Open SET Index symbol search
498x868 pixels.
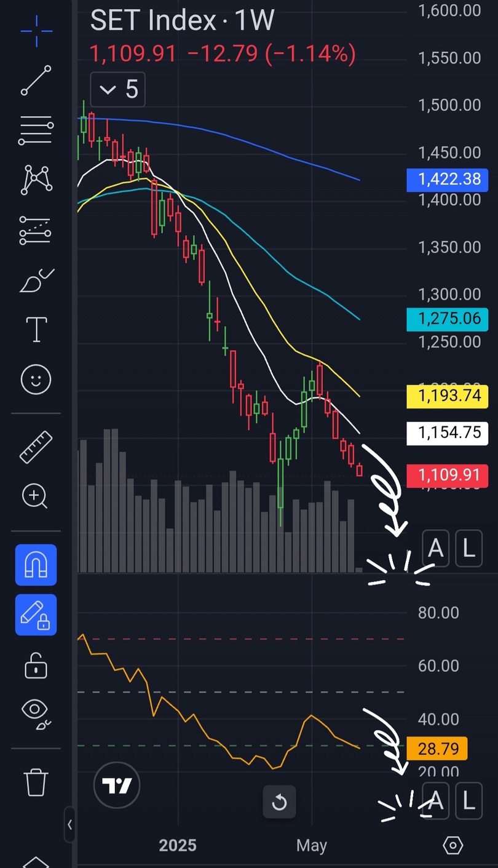click(153, 21)
